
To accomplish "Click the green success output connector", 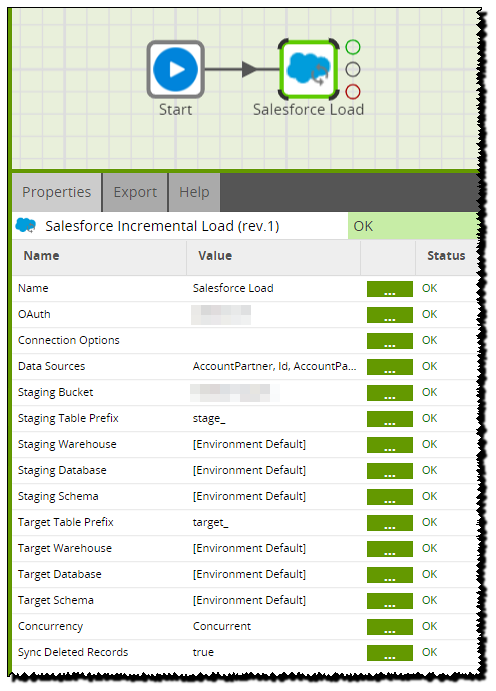I will 353,47.
